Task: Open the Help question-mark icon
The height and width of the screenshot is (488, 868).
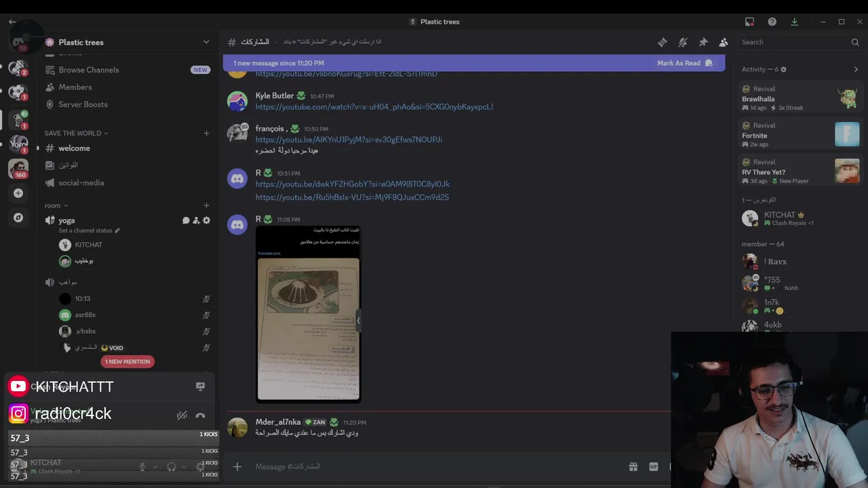Action: (772, 22)
